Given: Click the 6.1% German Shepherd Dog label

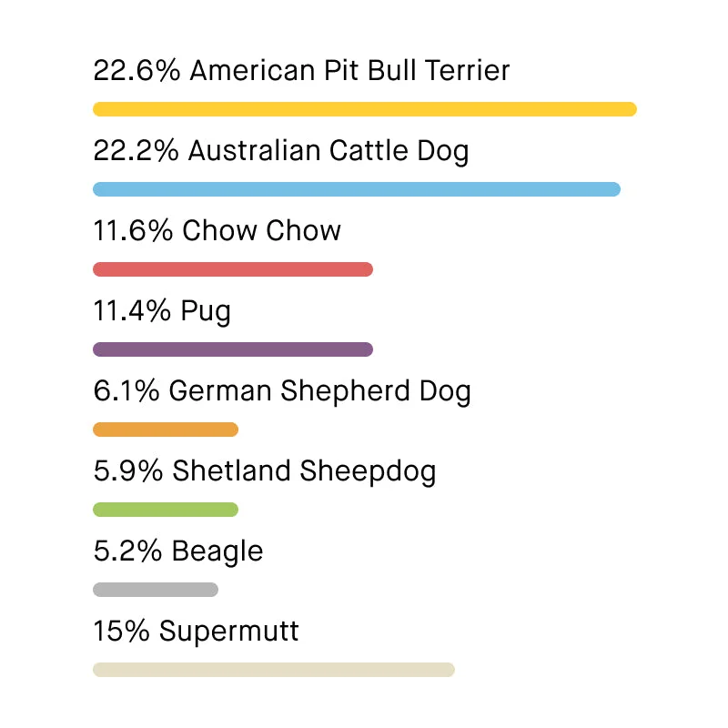Looking at the screenshot, I should (x=282, y=391).
